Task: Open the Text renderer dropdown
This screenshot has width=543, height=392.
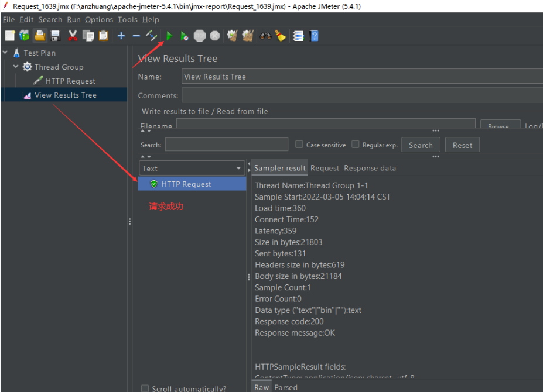Action: click(192, 168)
